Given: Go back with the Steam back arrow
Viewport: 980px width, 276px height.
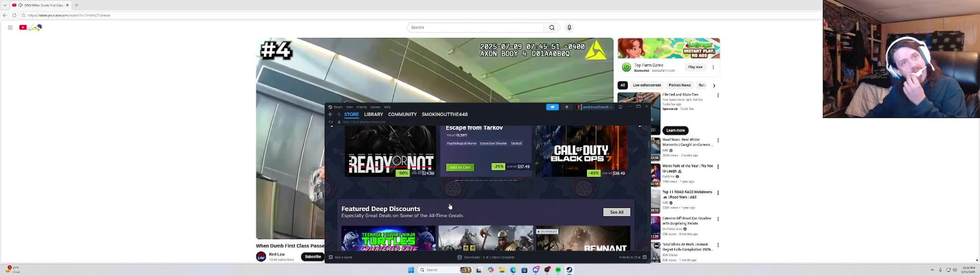Looking at the screenshot, I should [x=331, y=114].
